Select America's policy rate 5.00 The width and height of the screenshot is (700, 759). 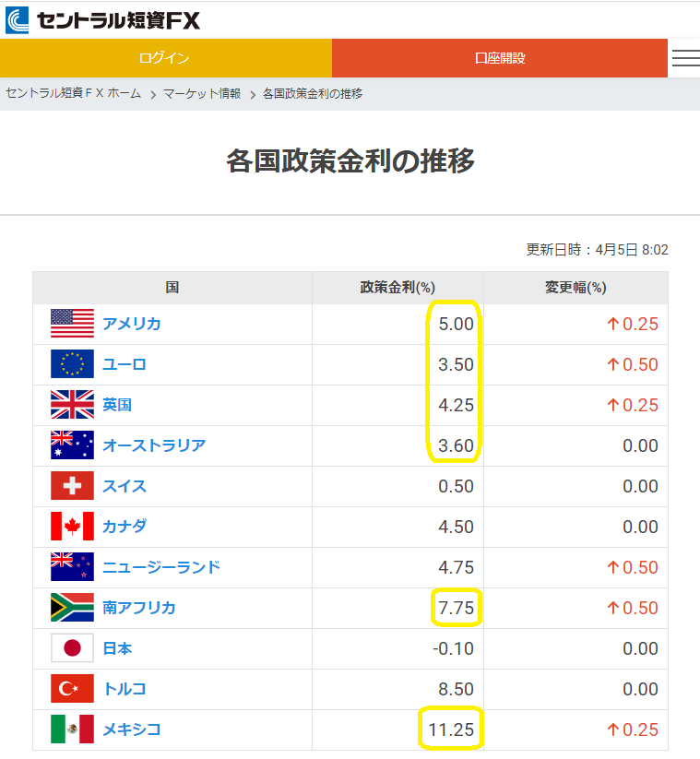tap(456, 324)
